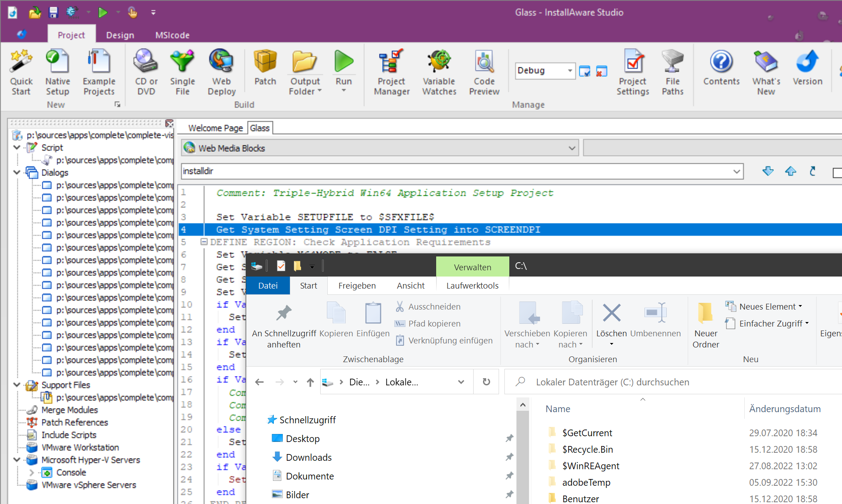Open Web Media Blocks dropdown

click(x=572, y=148)
